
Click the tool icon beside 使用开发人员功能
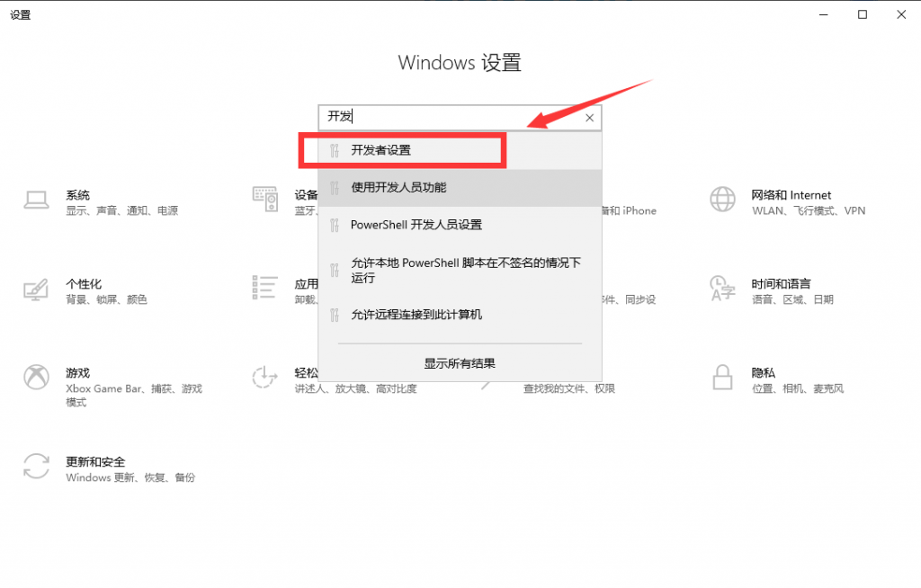tap(335, 188)
